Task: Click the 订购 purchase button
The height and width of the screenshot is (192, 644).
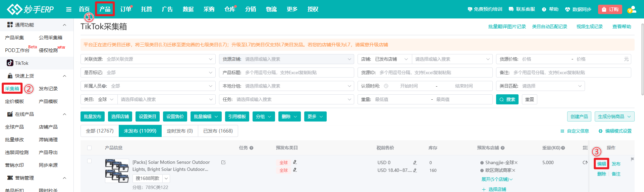Action: 610,9
